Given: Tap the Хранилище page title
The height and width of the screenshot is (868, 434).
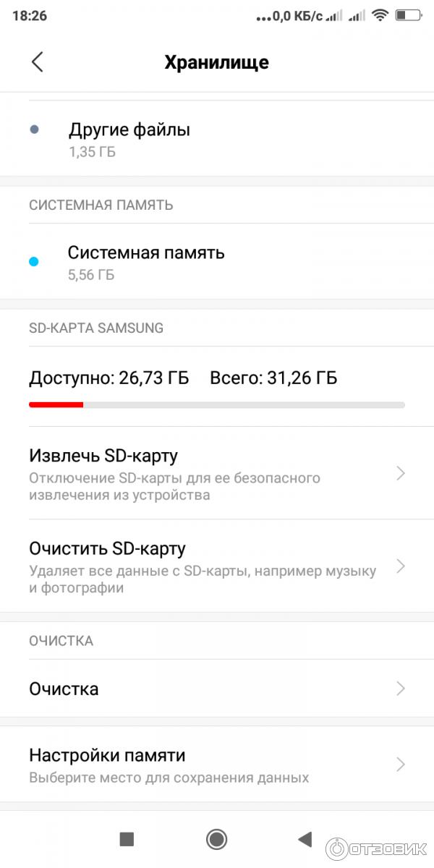Looking at the screenshot, I should click(217, 62).
